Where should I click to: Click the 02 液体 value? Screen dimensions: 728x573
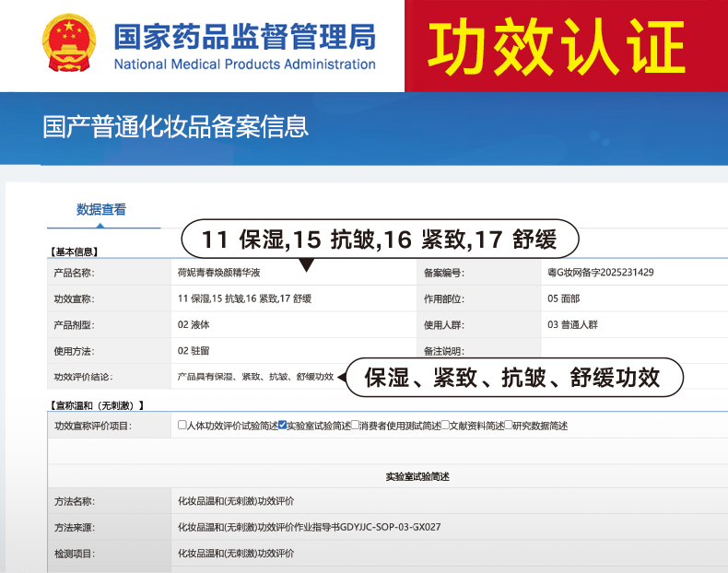194,324
